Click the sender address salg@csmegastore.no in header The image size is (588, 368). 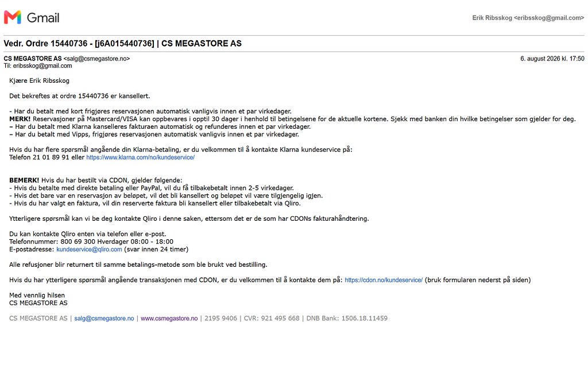pyautogui.click(x=96, y=59)
